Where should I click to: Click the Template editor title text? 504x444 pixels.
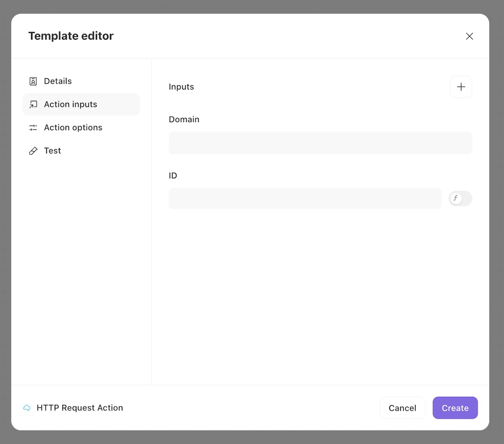71,36
